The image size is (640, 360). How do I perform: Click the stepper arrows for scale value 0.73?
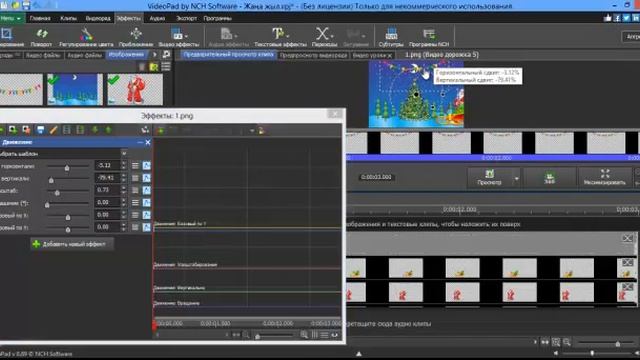pos(124,190)
